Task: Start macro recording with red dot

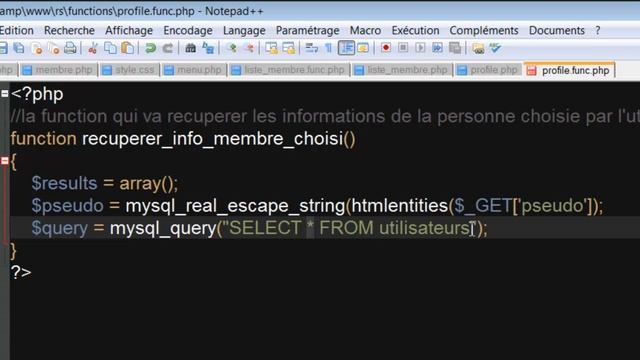Action: tap(385, 48)
